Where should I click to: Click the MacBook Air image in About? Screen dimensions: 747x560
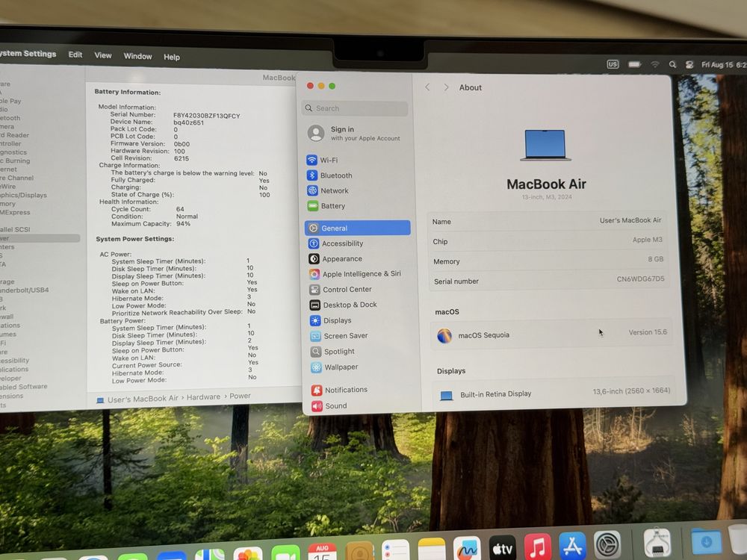545,145
